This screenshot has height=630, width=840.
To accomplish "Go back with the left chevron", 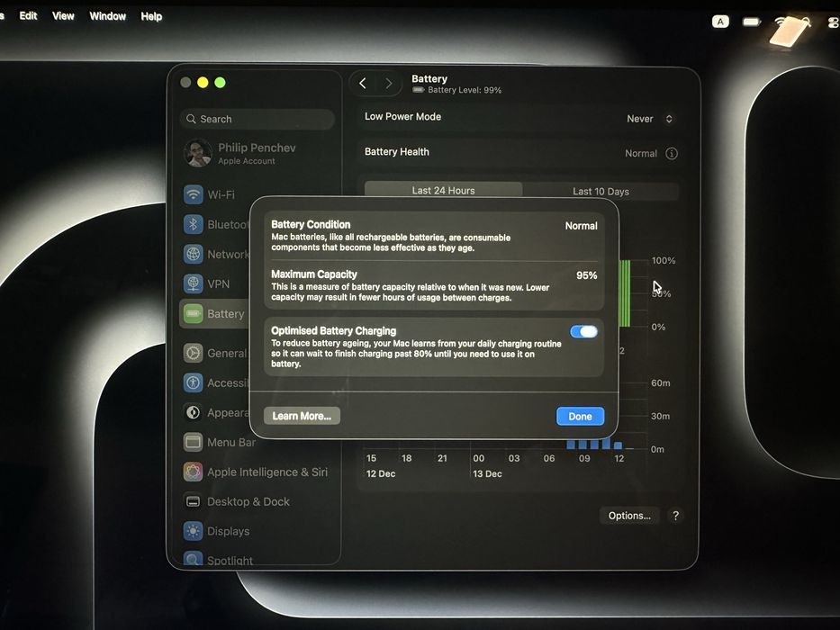I will (x=363, y=83).
